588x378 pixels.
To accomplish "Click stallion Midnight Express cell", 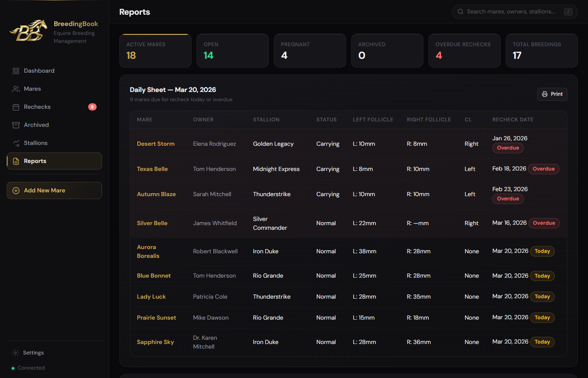I will pyautogui.click(x=276, y=169).
